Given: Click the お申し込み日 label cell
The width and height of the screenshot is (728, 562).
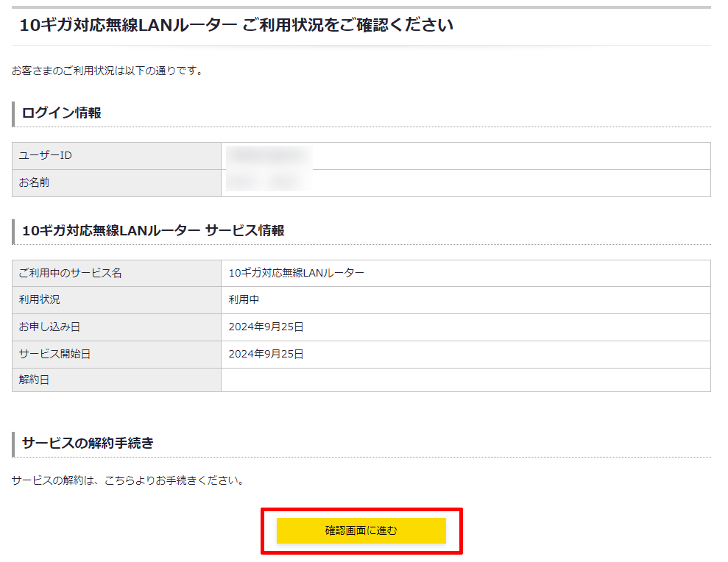Looking at the screenshot, I should 45,327.
